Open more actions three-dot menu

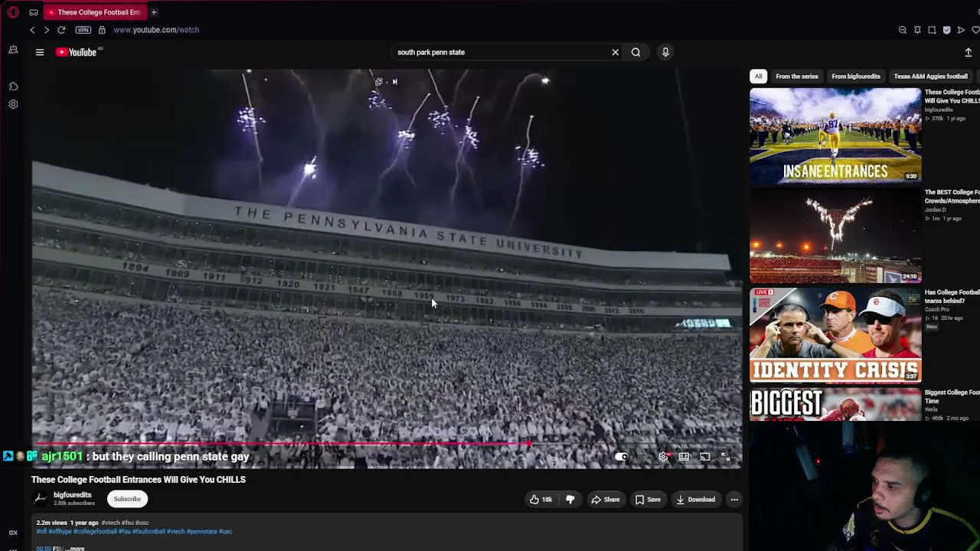(734, 500)
